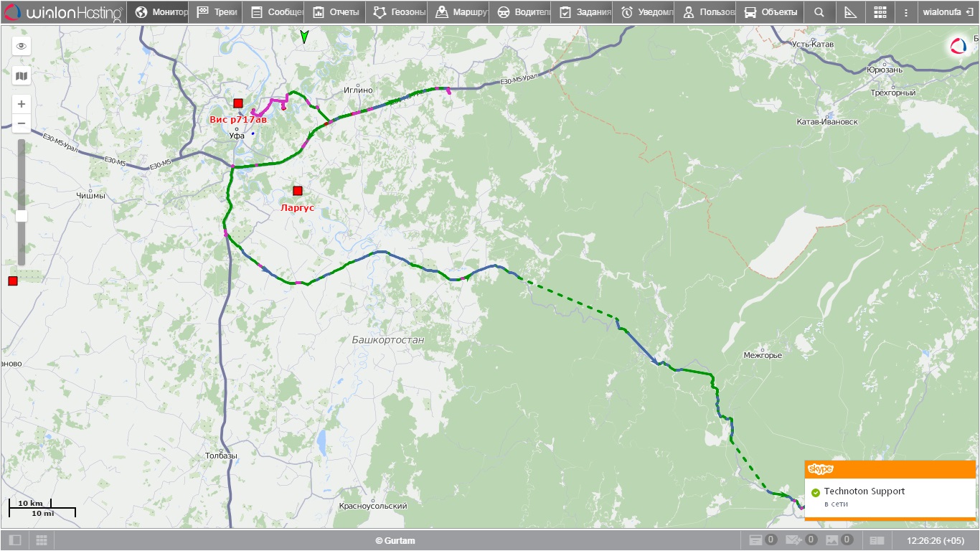The height and width of the screenshot is (551, 980).
Task: Toggle the left work area panel icon
Action: [15, 540]
